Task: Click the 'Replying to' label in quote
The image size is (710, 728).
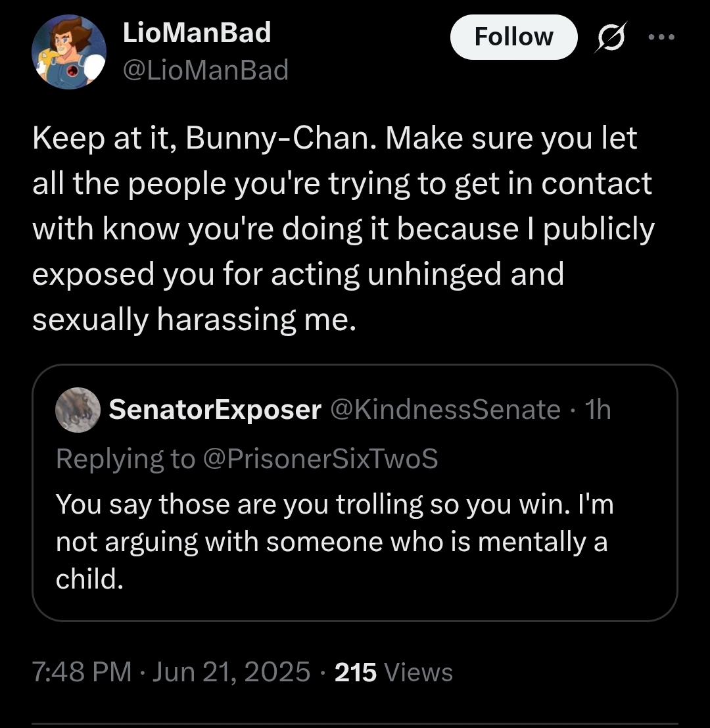Action: tap(126, 459)
